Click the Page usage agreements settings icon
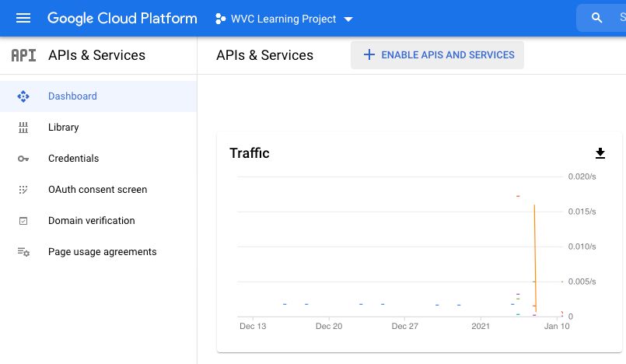Image resolution: width=626 pixels, height=364 pixels. click(23, 252)
